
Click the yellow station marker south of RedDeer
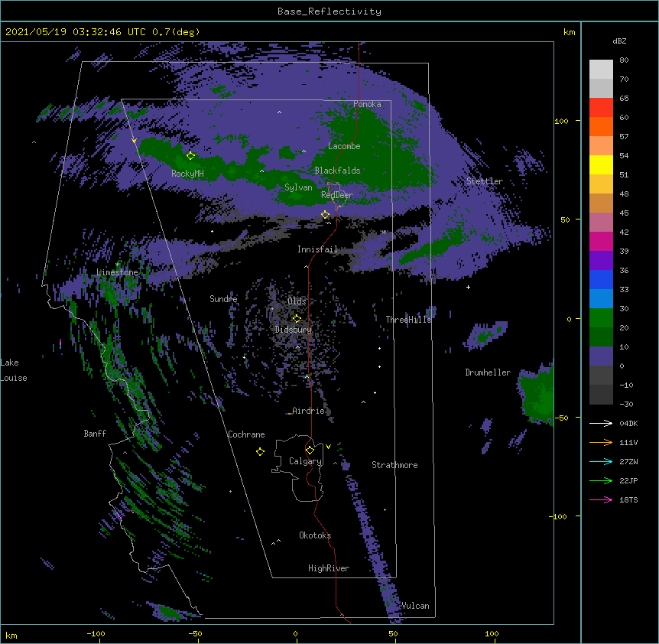(x=325, y=215)
